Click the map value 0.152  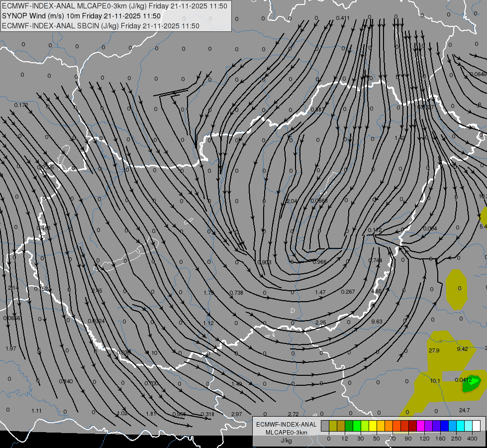(x=41, y=289)
